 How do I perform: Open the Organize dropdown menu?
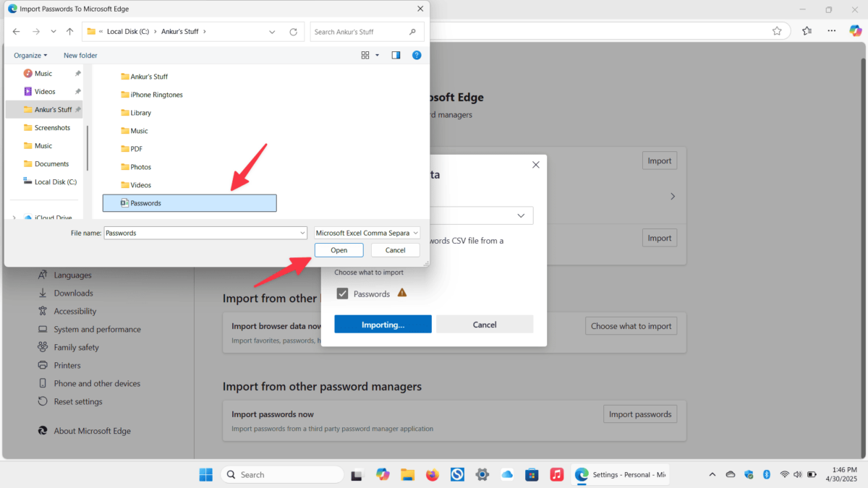pyautogui.click(x=30, y=55)
